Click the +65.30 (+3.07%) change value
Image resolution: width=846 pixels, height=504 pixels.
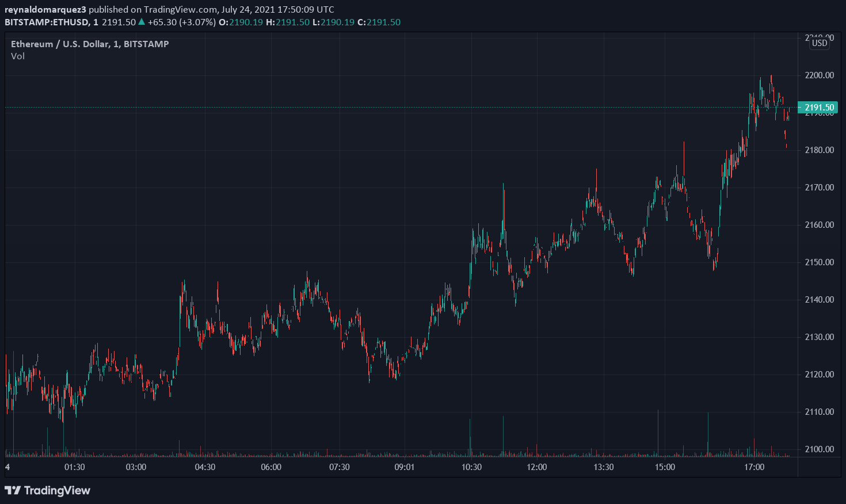tap(181, 22)
